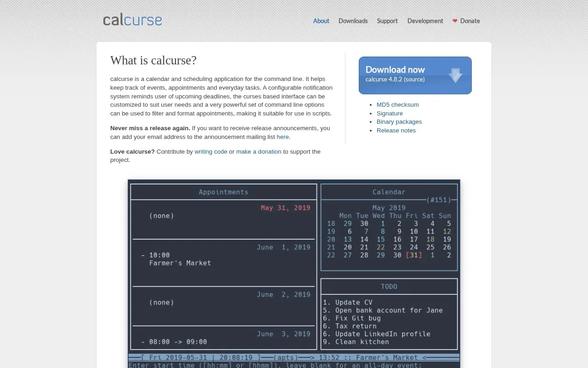The height and width of the screenshot is (368, 588).
Task: Click 'Open bank account for Jane' entry
Action: [x=389, y=310]
